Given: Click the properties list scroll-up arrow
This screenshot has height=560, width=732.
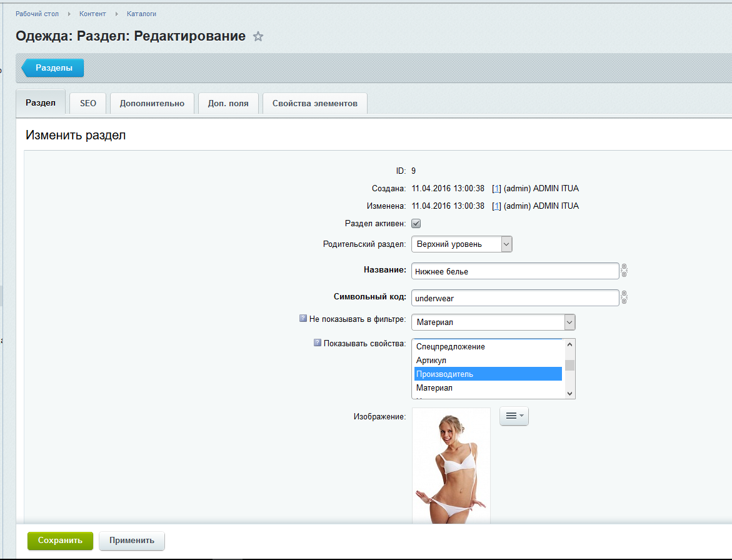Looking at the screenshot, I should 569,344.
